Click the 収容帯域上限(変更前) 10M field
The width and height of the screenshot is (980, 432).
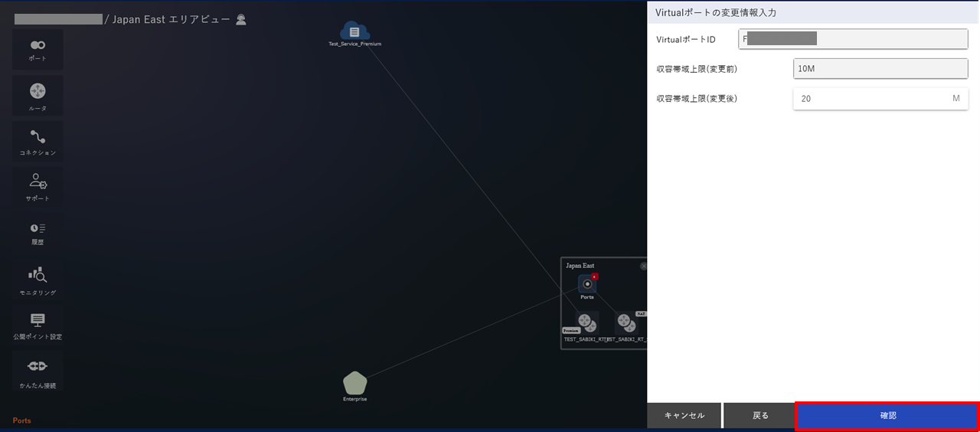click(x=880, y=69)
